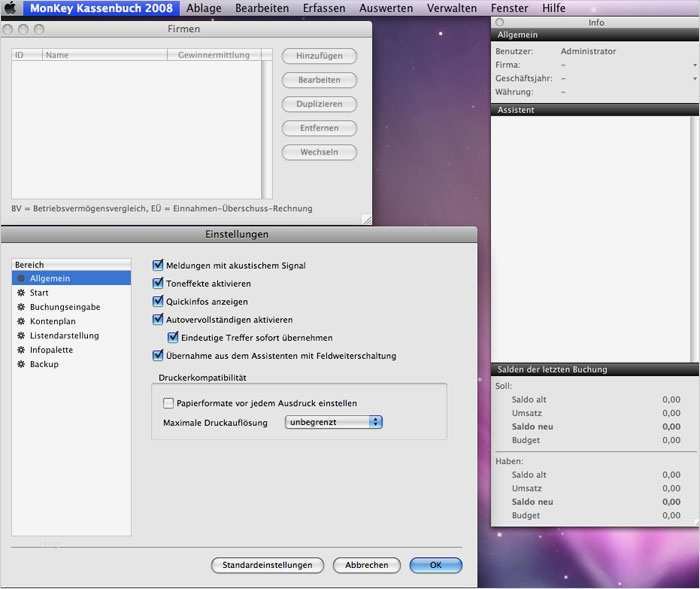
Task: Open Maximale Druckauflösung dropdown
Action: 334,423
